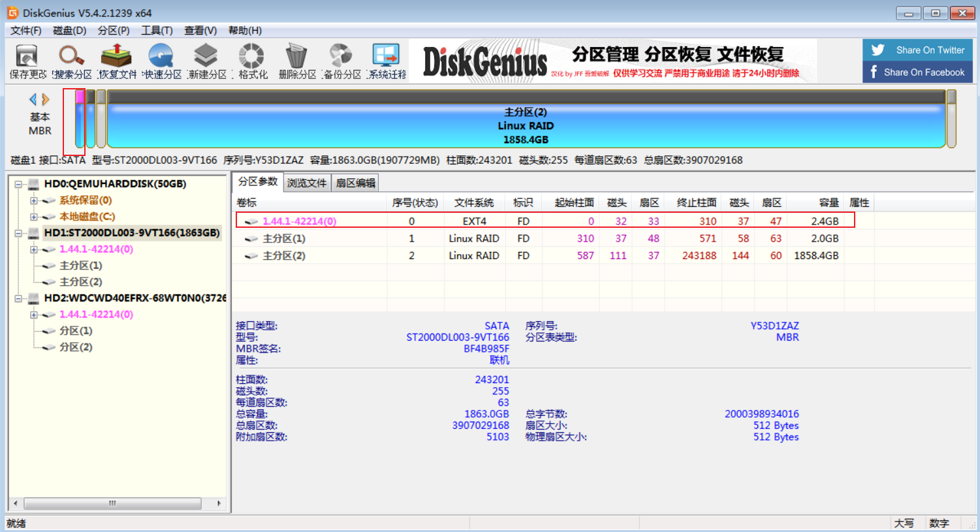
Task: Switch to the 扇区编辑 tab
Action: (x=355, y=183)
